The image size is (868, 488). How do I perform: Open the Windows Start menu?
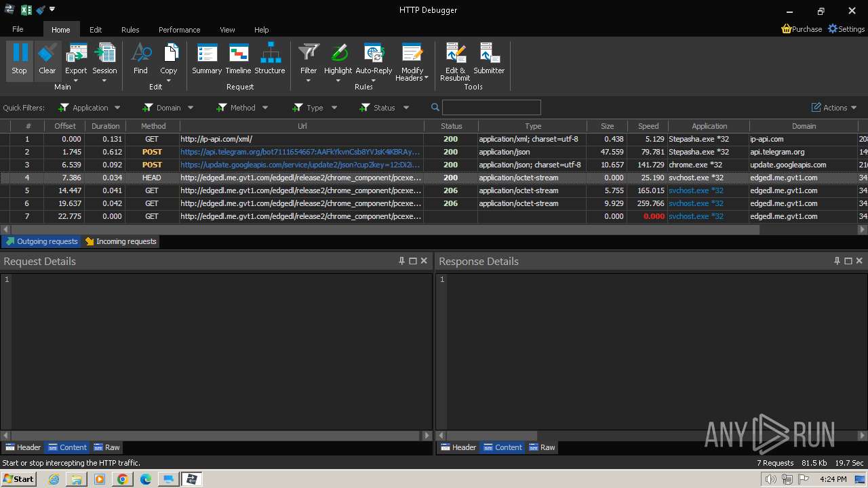pos(19,479)
